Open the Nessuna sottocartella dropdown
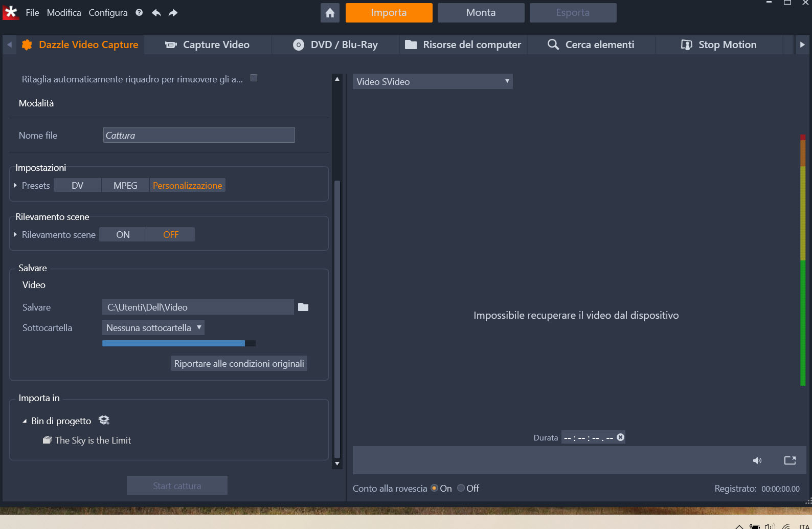812x529 pixels. tap(153, 327)
